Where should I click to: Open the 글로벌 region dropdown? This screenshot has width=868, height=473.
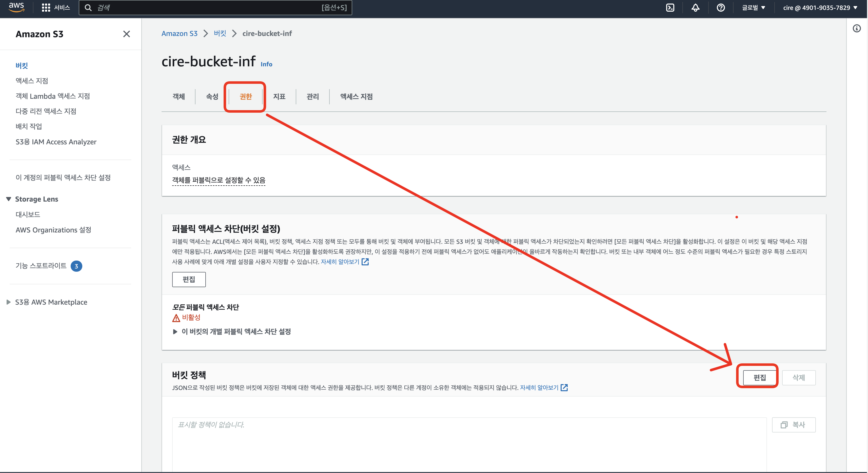coord(754,7)
